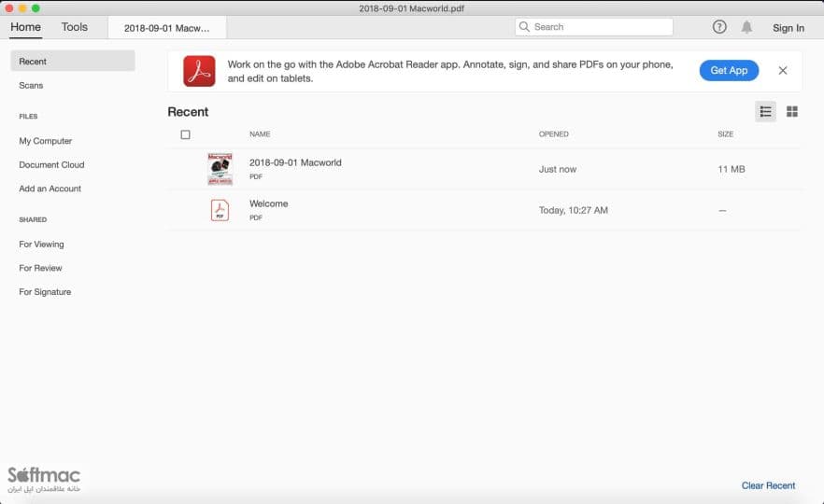Click the search magnifier icon
This screenshot has height=504, width=824.
click(524, 27)
